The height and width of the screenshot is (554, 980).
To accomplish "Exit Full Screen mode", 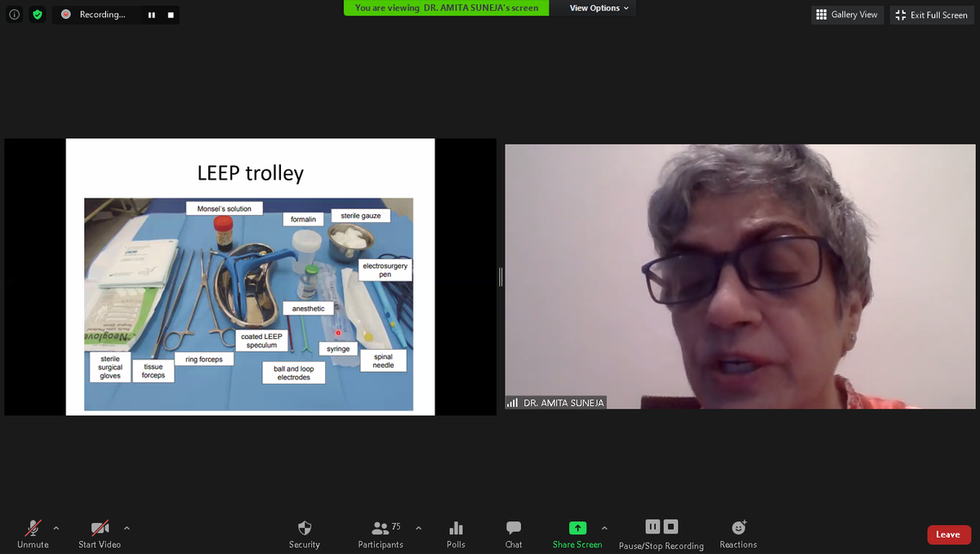I will point(931,15).
